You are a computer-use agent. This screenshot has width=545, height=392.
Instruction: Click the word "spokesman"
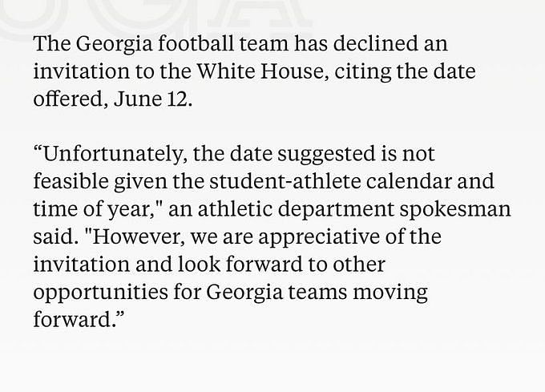click(x=455, y=209)
